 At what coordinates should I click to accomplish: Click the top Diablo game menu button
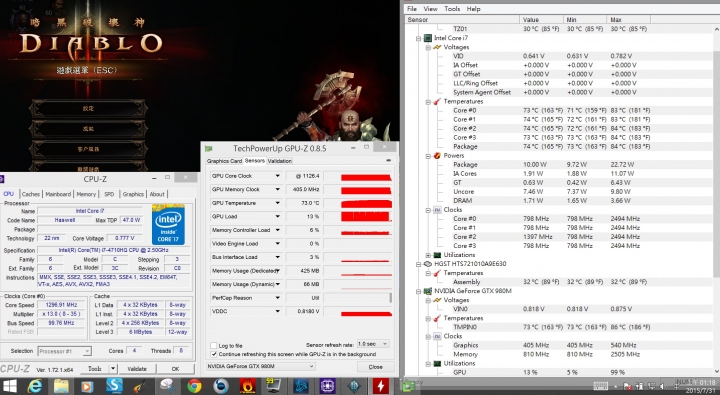88,108
